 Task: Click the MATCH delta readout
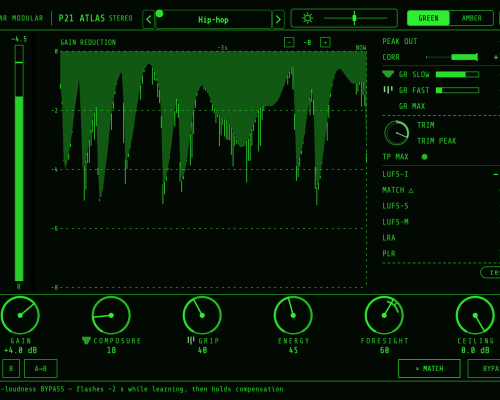[x=398, y=190]
